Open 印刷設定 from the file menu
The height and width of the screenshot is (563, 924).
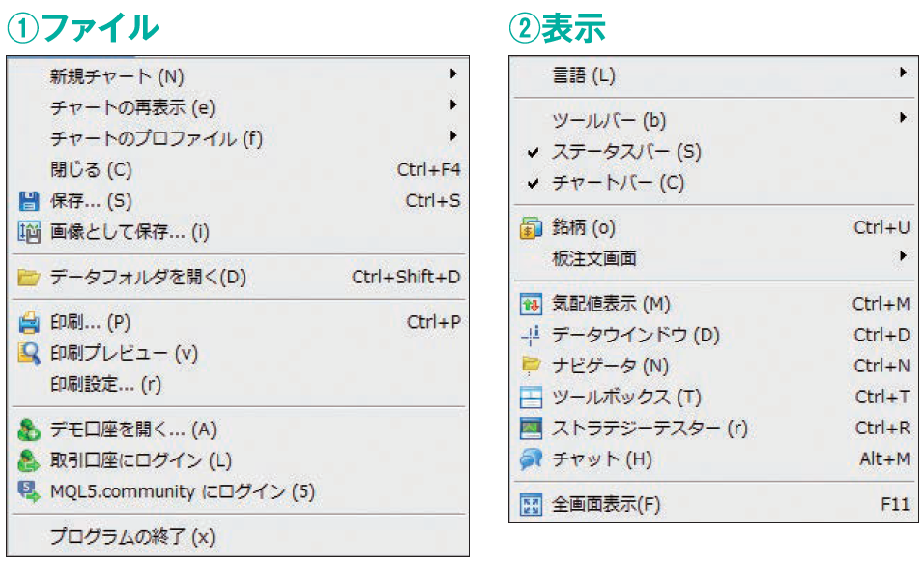tap(105, 384)
